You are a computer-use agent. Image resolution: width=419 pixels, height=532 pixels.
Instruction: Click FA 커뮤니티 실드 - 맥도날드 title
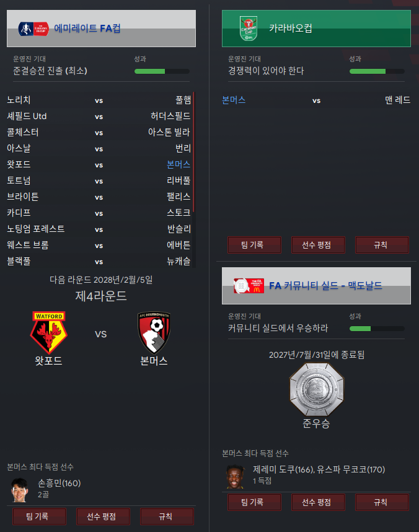pos(325,286)
